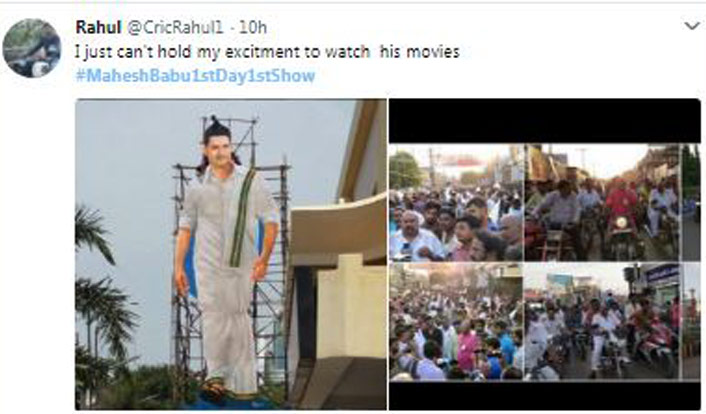Open the #MaheshBabu1stDay1stShow hashtag

(195, 76)
